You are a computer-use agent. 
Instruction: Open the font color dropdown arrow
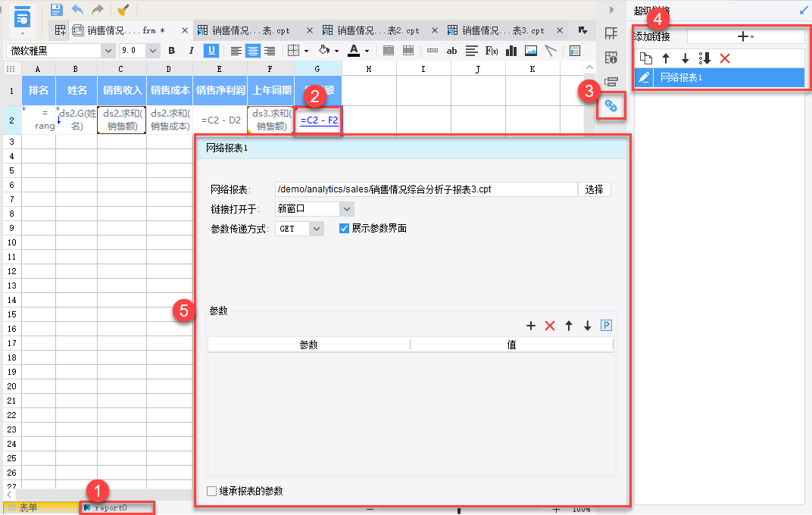pos(367,51)
